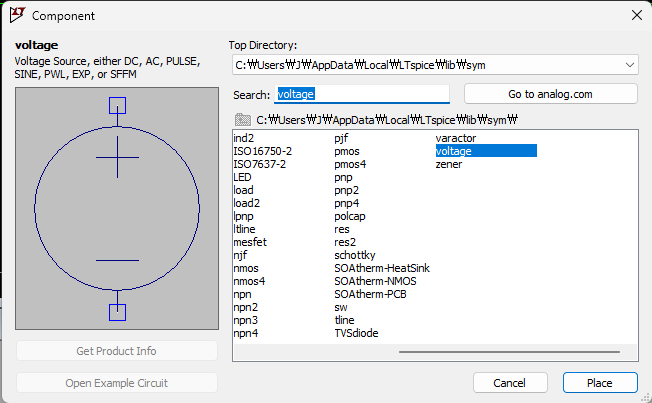Click into the Search field
Viewport: 652px width, 403px height.
pyautogui.click(x=362, y=94)
